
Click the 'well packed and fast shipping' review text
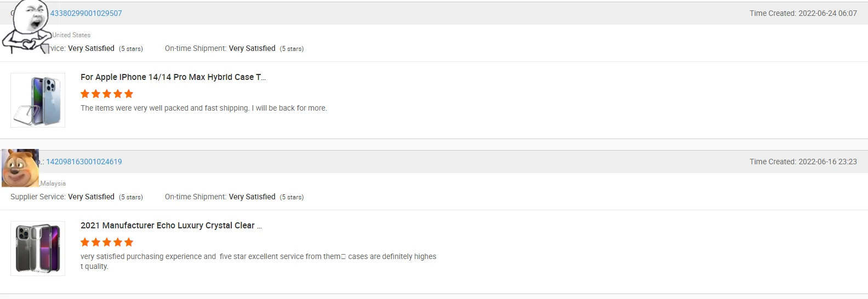click(203, 108)
